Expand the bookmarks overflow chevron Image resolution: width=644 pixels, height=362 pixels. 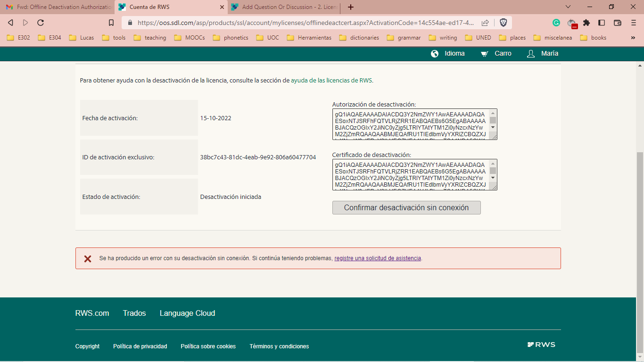pos(633,37)
